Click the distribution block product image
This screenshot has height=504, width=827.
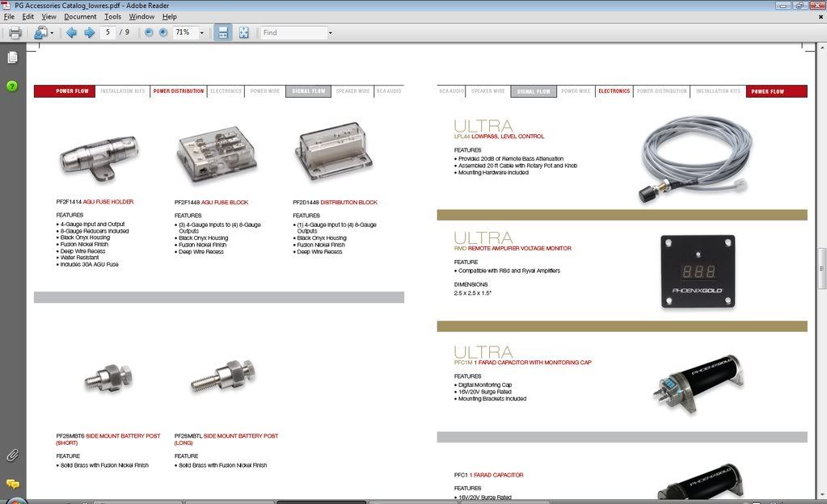333,152
